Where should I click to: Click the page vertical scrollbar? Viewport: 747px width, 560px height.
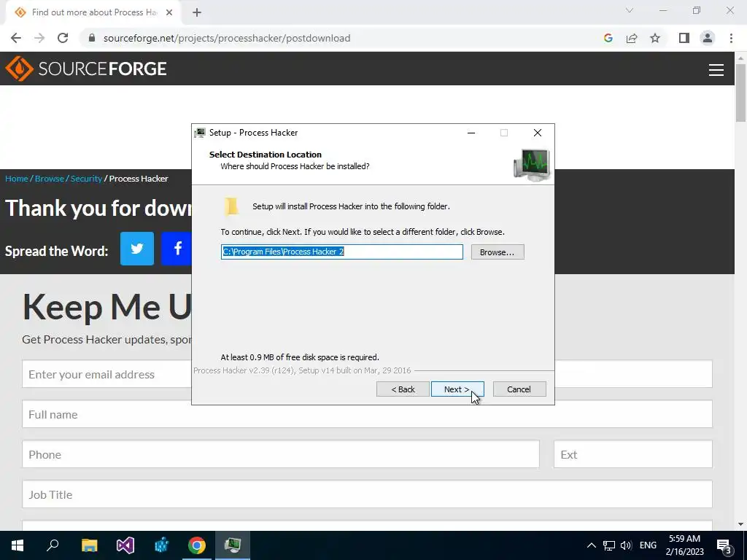(740, 93)
